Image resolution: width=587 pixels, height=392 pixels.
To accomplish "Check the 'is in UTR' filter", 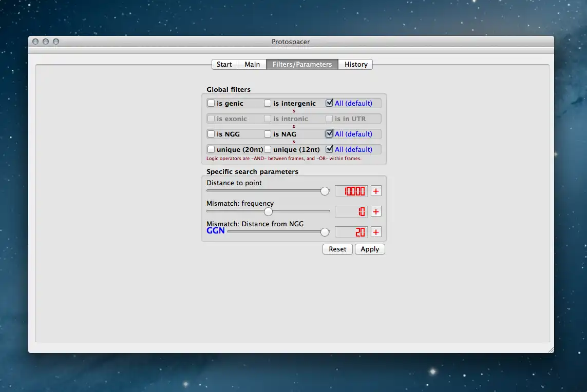I will tap(329, 119).
